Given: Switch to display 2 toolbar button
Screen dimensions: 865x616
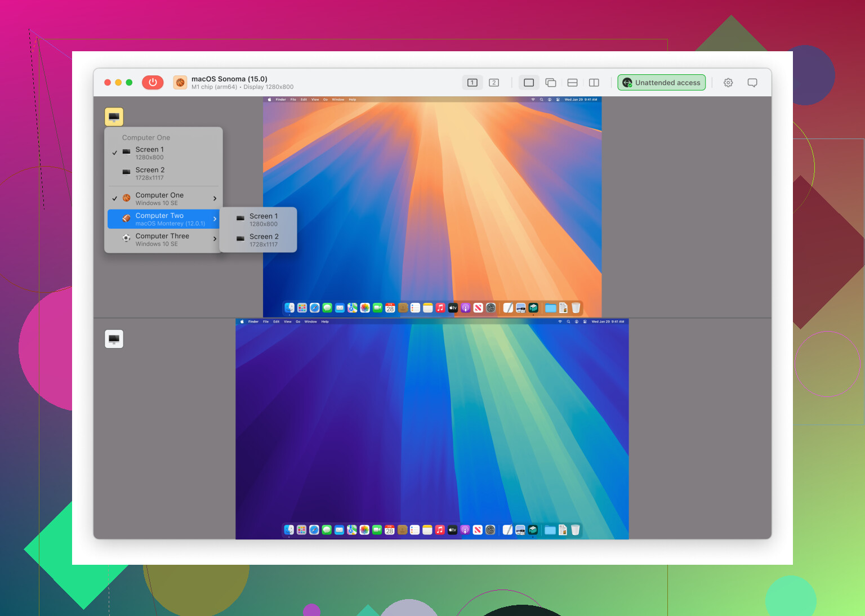Looking at the screenshot, I should (x=494, y=83).
